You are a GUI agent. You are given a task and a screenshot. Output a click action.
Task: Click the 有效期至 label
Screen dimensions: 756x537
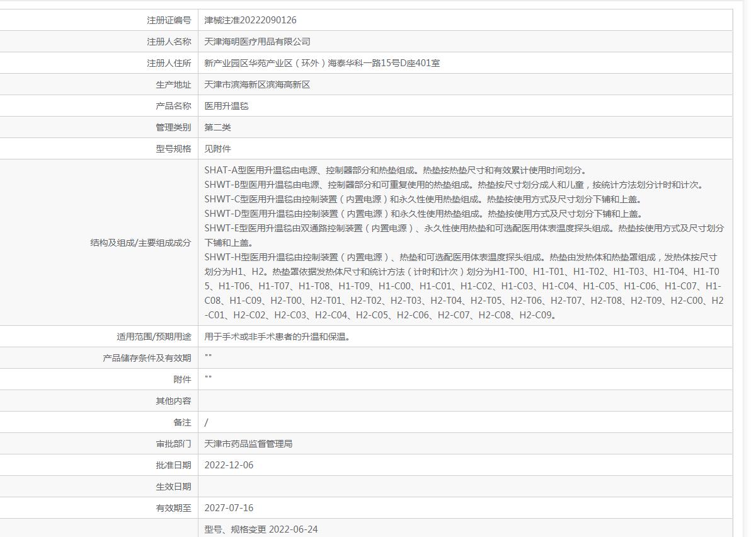click(x=173, y=508)
